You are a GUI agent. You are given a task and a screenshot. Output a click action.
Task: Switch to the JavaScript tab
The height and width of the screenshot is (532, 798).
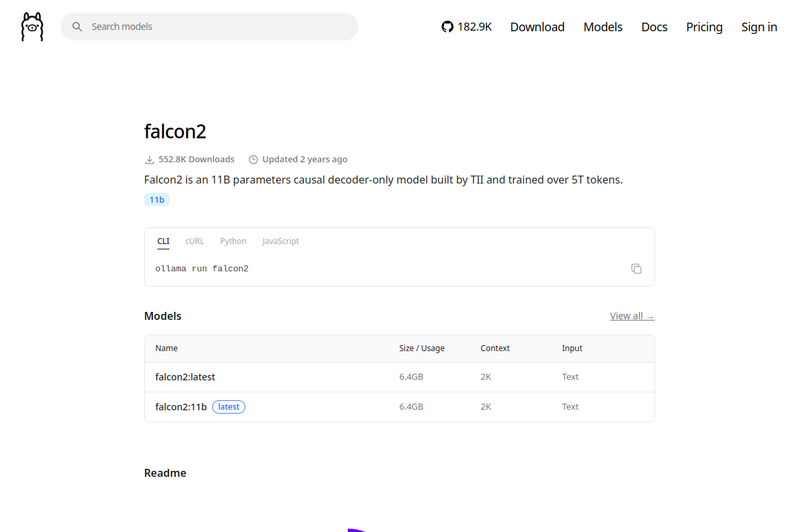(281, 241)
